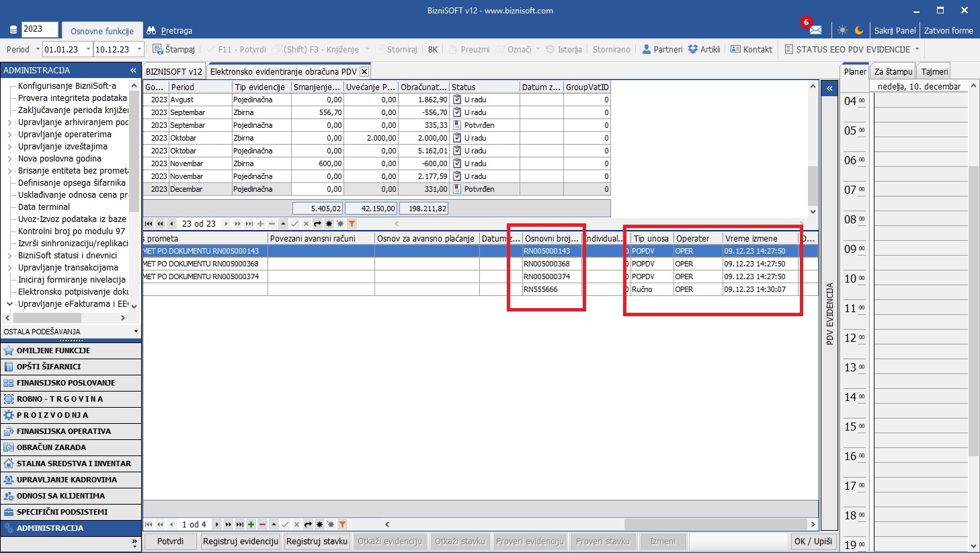980x553 pixels.
Task: Switch to the BIZNISOFT v12 tab
Action: click(174, 71)
